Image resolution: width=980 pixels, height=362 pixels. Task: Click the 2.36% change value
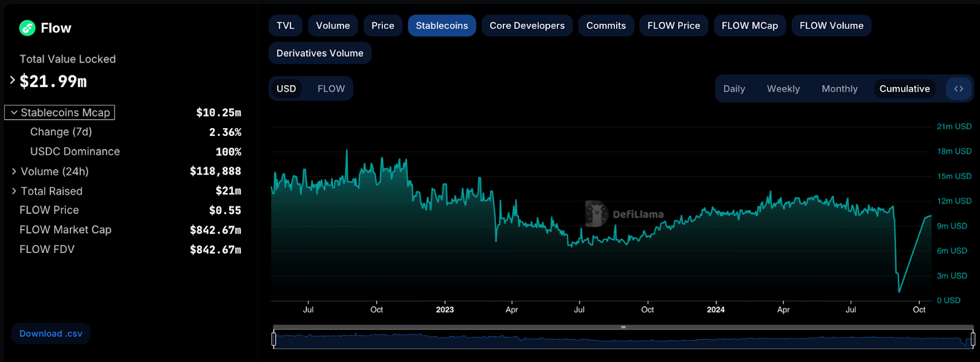click(225, 132)
